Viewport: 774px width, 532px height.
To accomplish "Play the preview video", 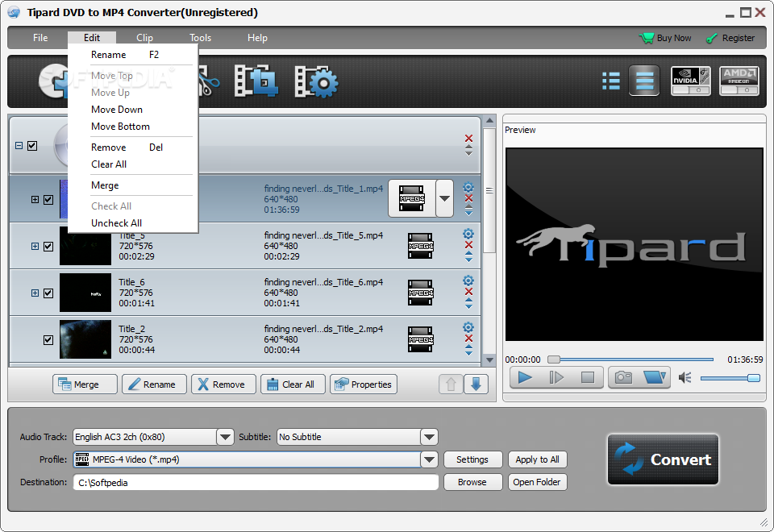I will click(x=525, y=377).
